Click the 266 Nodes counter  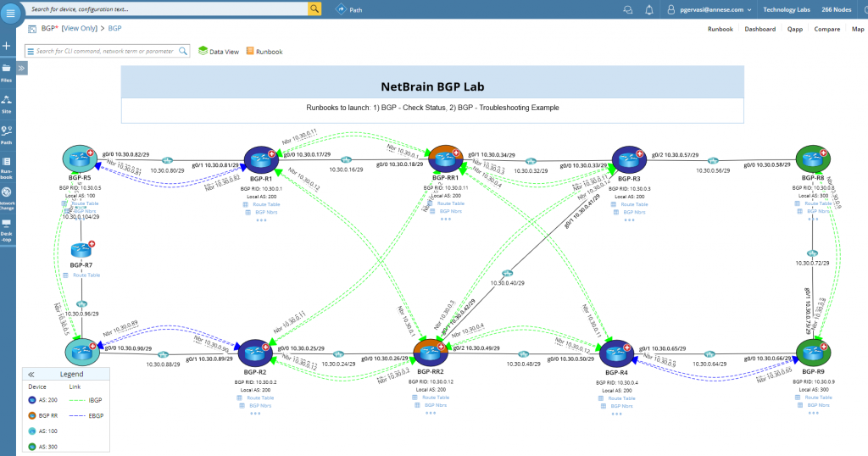(x=837, y=9)
